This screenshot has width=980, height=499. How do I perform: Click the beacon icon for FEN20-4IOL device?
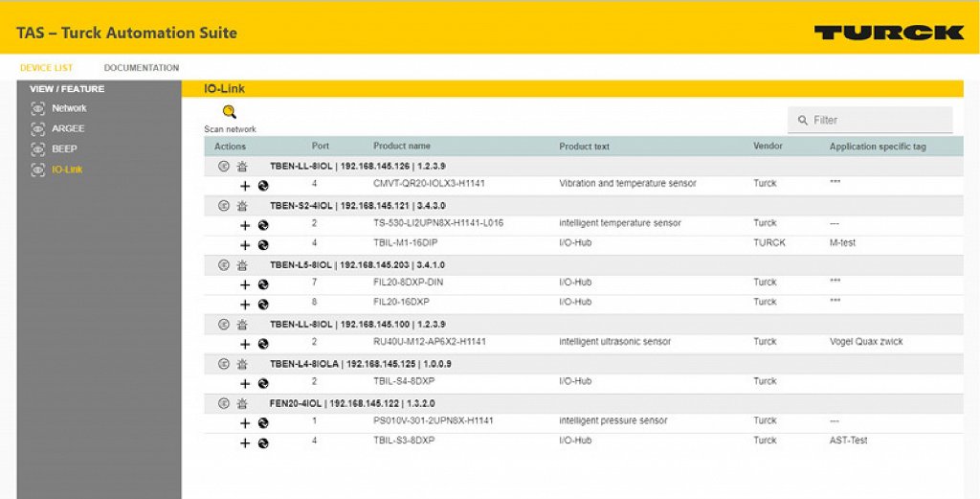tap(243, 403)
